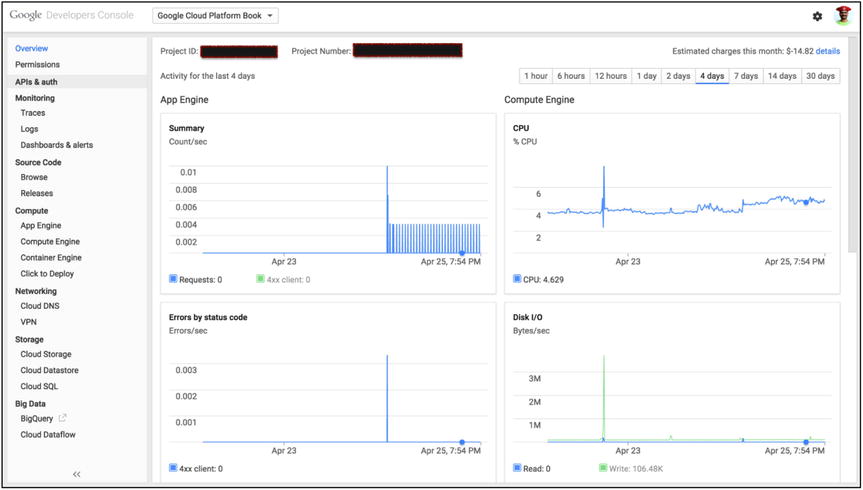Open the Google Cloud Platform Book project dropdown

[x=215, y=16]
